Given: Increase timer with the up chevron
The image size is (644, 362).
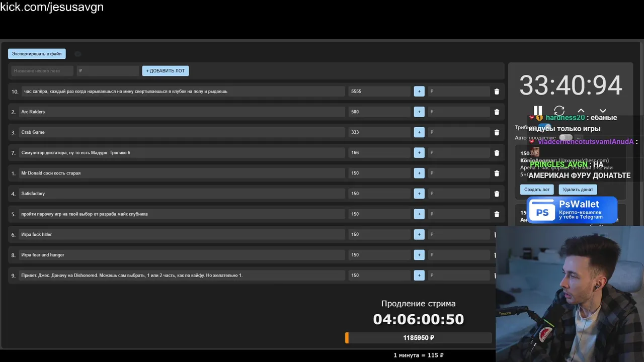Looking at the screenshot, I should tap(581, 111).
